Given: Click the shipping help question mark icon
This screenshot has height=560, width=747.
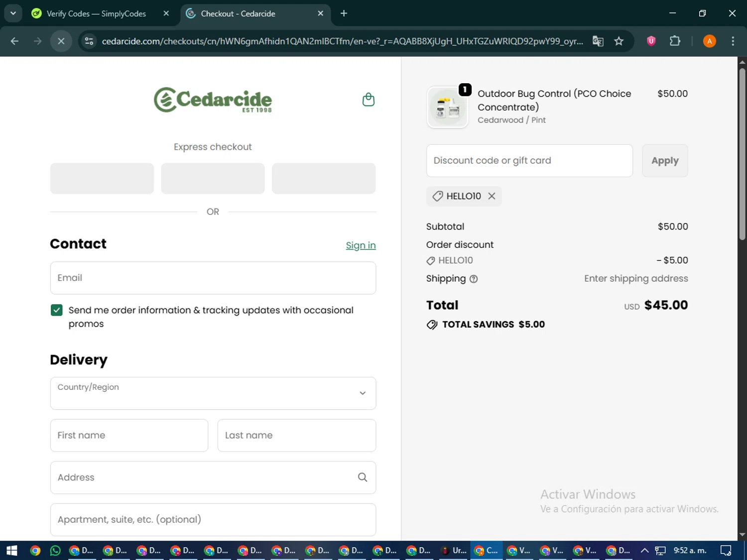Looking at the screenshot, I should pos(474,279).
